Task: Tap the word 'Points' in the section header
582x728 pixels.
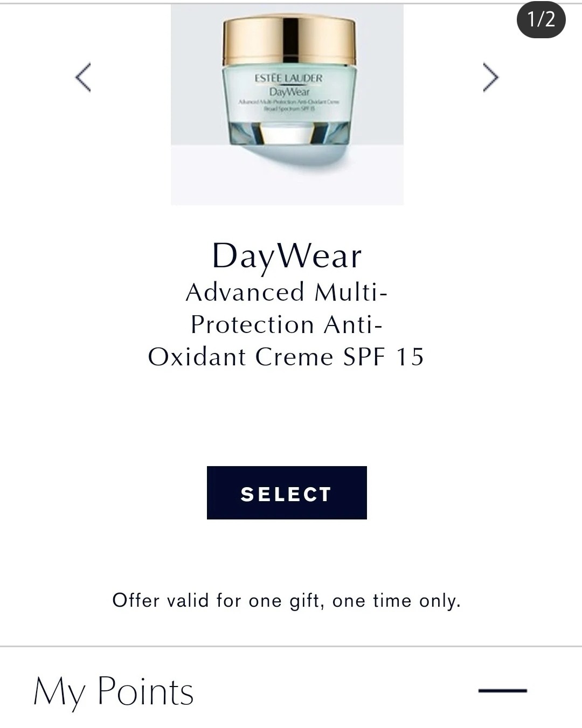Action: tap(145, 691)
